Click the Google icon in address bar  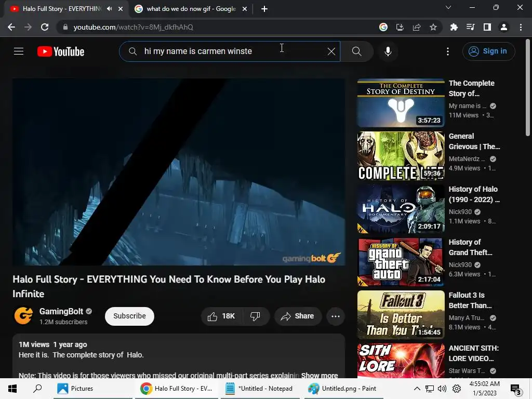[383, 27]
